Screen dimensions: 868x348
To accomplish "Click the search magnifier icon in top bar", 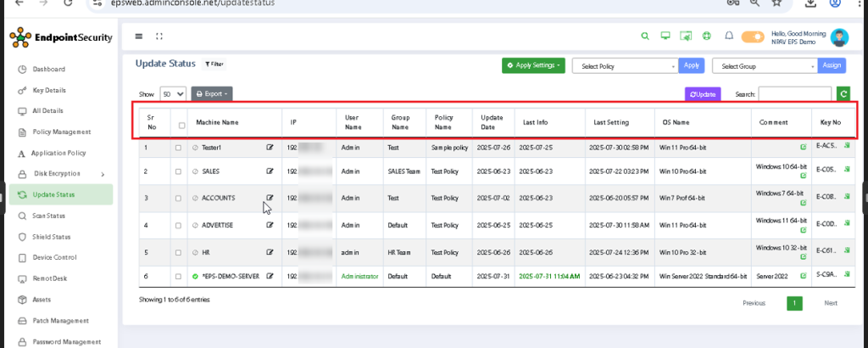I will coord(644,36).
